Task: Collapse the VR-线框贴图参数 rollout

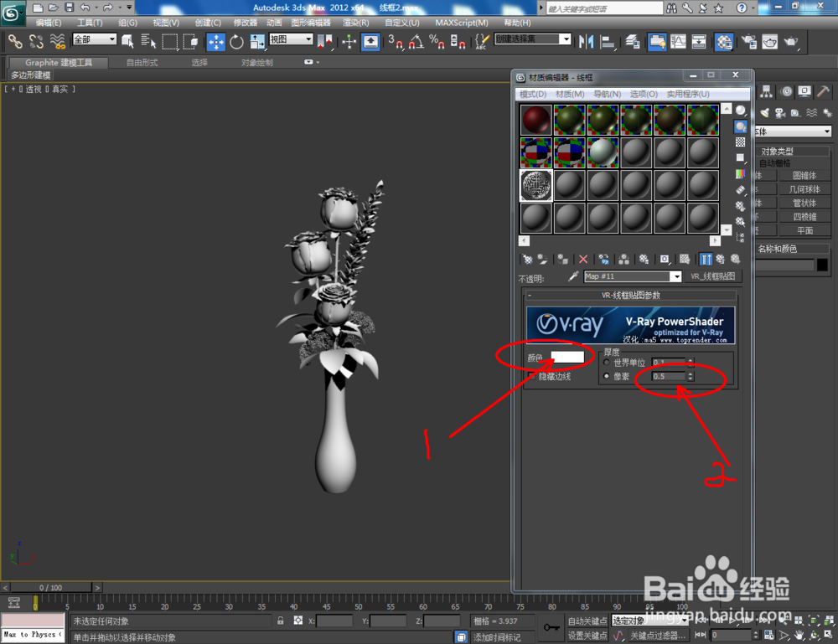Action: tap(631, 296)
